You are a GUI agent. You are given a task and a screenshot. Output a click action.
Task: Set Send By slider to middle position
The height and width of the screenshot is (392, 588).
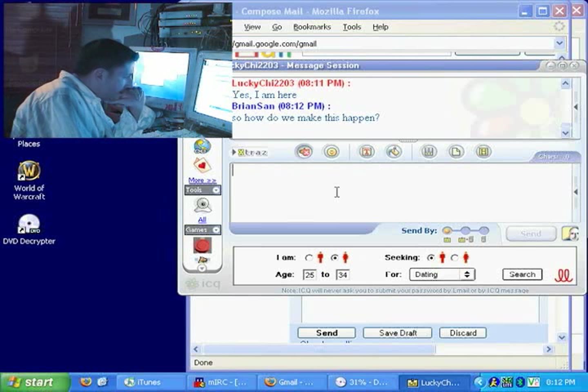coord(465,231)
